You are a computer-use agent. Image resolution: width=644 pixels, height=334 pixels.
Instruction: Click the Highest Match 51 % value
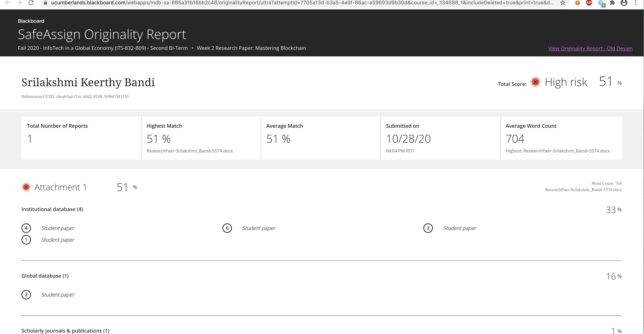[159, 139]
